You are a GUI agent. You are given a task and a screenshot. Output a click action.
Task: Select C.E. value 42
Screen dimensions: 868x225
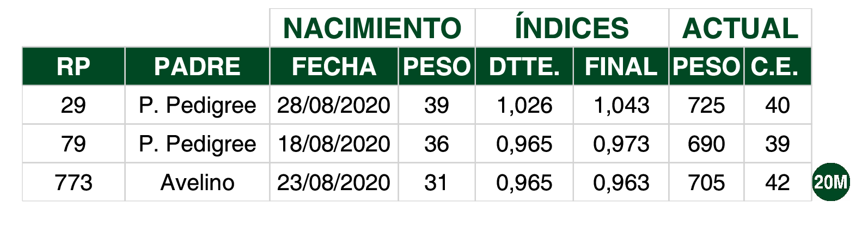(x=778, y=183)
